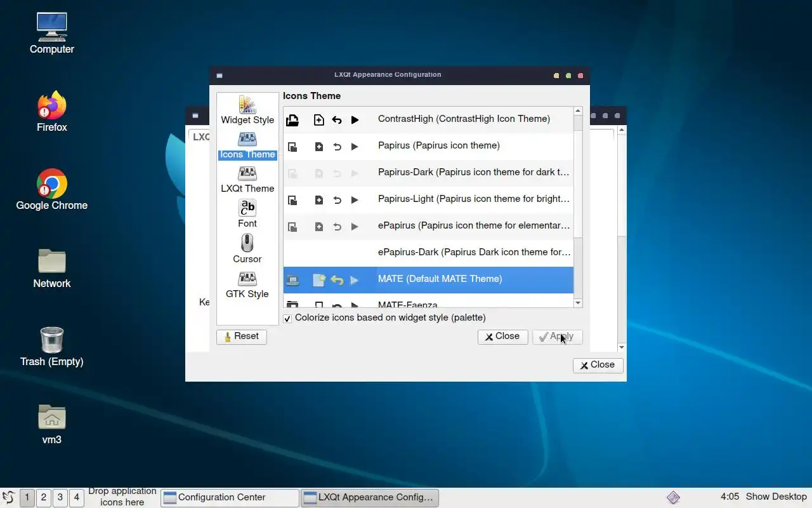Screen dimensions: 812x508
Task: Click MATE row undo arrow icon
Action: [337, 280]
